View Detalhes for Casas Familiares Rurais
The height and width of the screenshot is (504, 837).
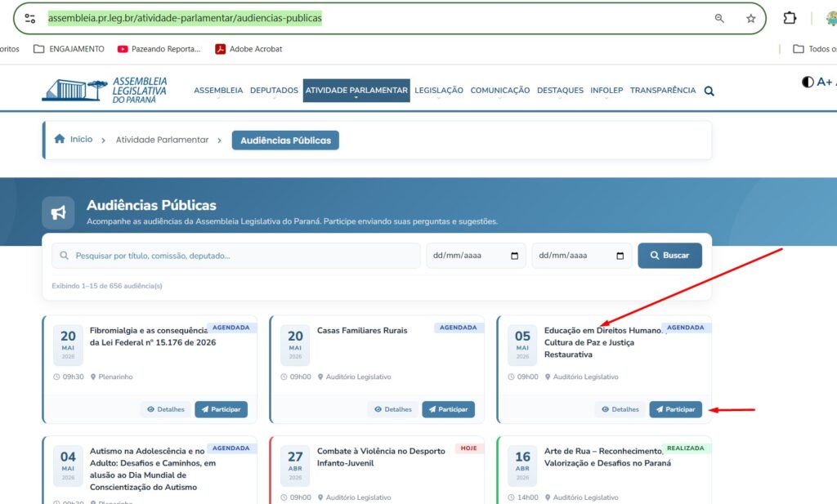392,409
